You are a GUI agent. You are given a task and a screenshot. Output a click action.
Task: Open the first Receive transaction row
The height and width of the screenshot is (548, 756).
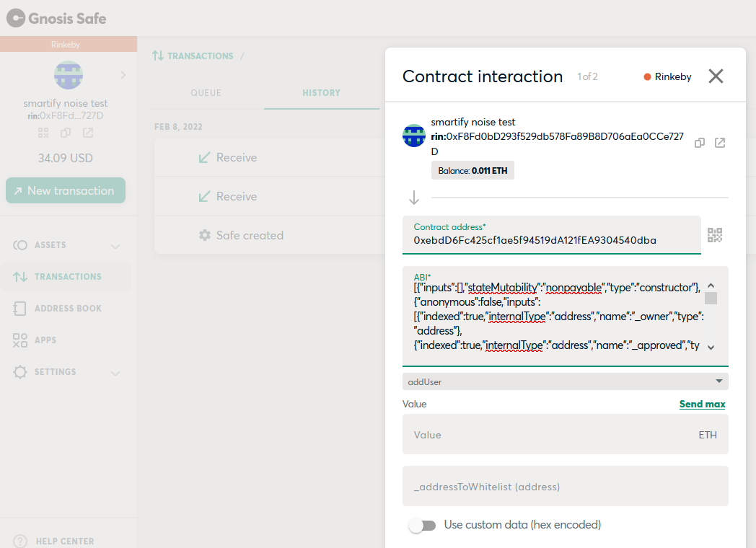click(270, 158)
